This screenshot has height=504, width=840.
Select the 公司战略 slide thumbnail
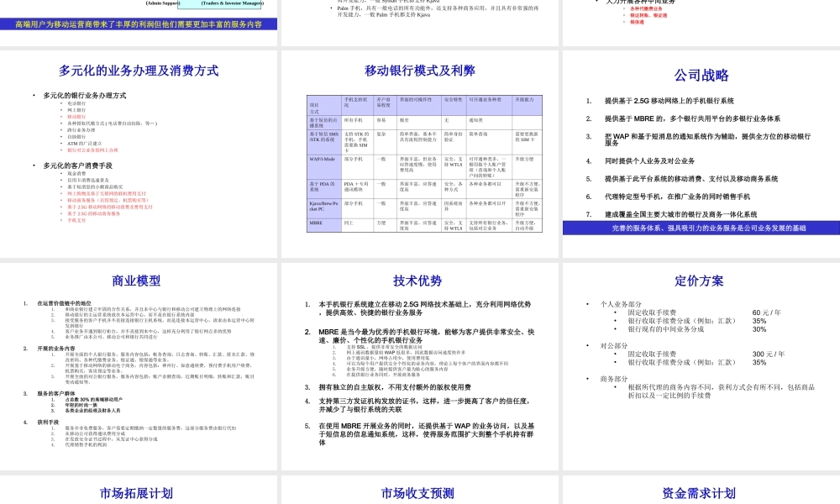click(701, 154)
